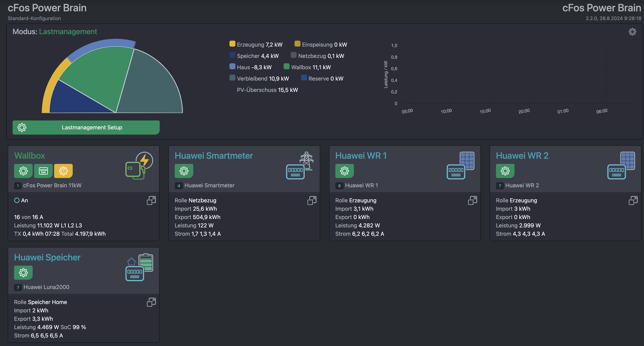Click the Huawei WR 2 card title
Screen dimensions: 644x346
click(x=522, y=156)
